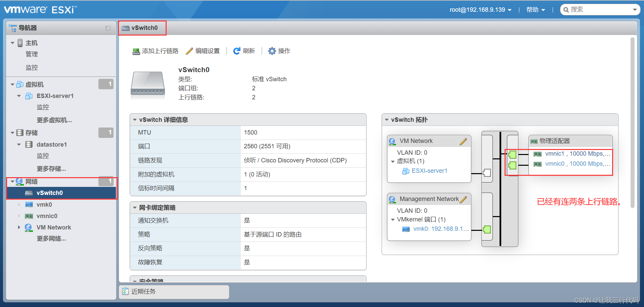Click the pencil Edit settings (编辑设置) icon
644x307 pixels.
(189, 51)
